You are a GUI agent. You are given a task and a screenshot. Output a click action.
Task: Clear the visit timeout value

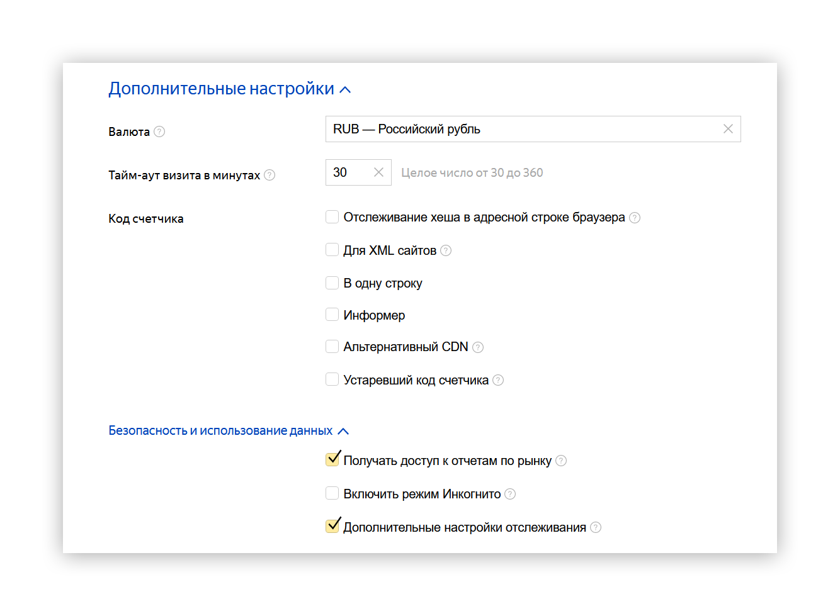click(378, 172)
